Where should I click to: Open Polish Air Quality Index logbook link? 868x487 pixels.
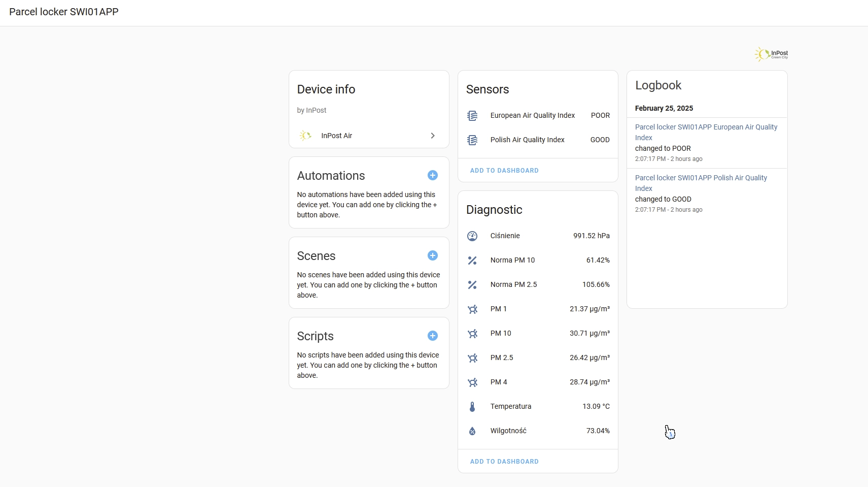tap(701, 183)
